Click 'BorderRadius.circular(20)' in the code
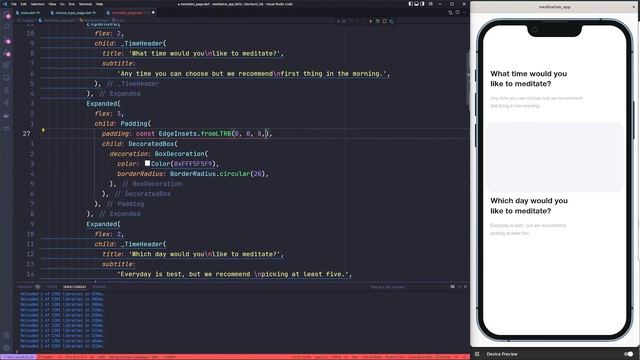 219,173
